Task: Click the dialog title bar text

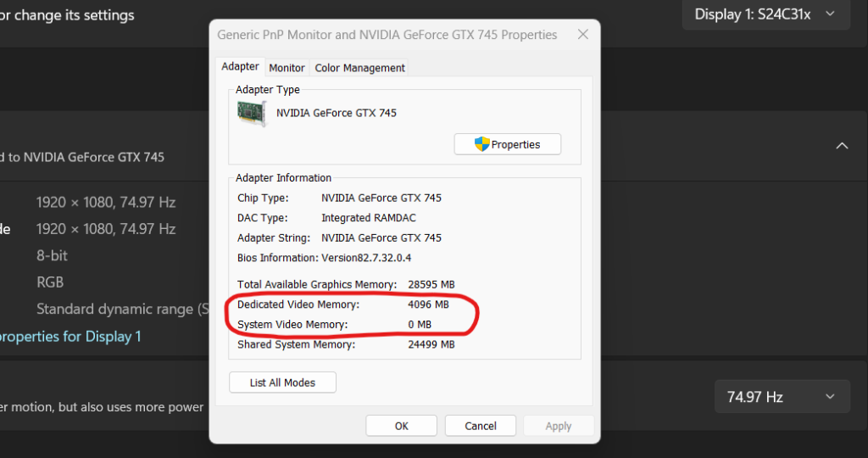Action: point(387,34)
